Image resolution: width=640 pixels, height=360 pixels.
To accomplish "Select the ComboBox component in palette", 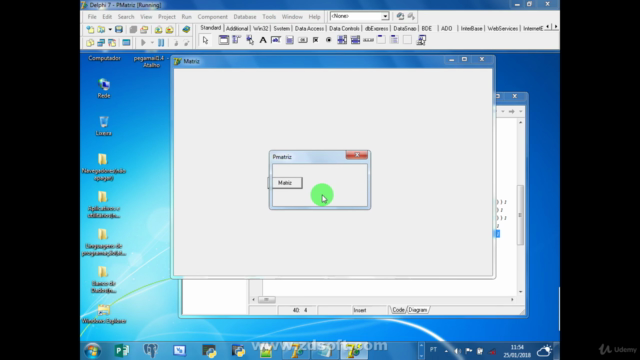I will click(355, 40).
